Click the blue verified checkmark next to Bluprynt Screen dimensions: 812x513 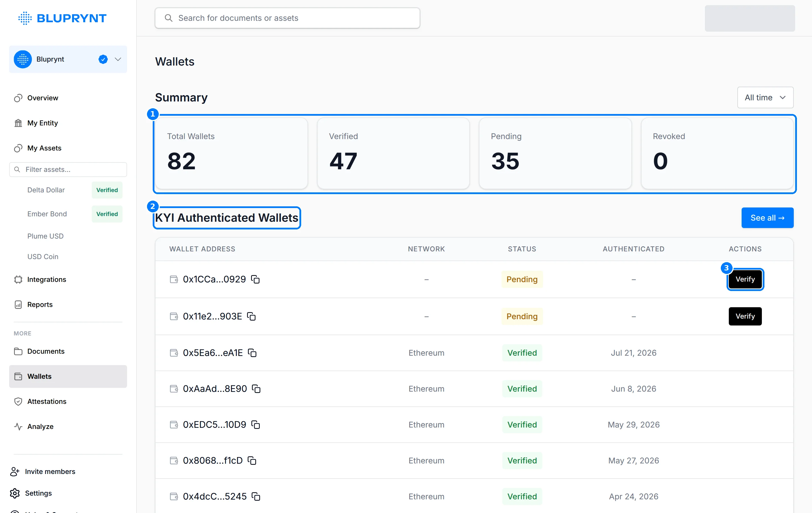pyautogui.click(x=103, y=59)
